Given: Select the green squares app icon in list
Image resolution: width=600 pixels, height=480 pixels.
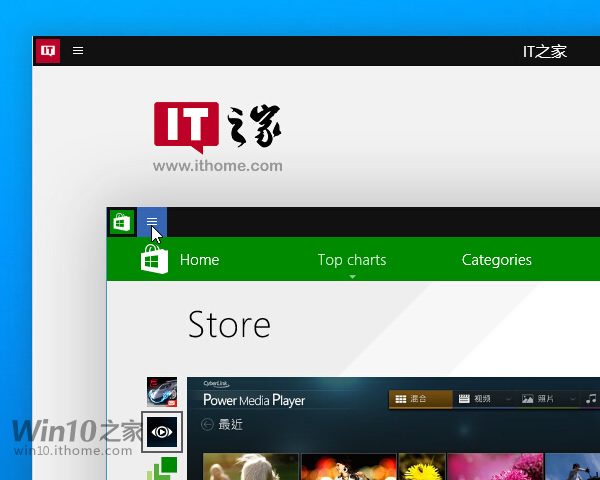Looking at the screenshot, I should point(162,467).
